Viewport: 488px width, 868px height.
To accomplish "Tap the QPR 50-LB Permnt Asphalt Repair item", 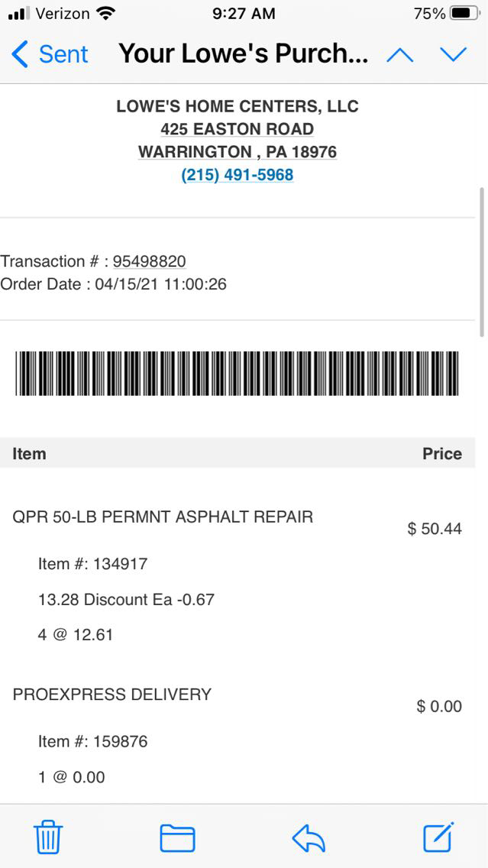I will click(x=163, y=517).
